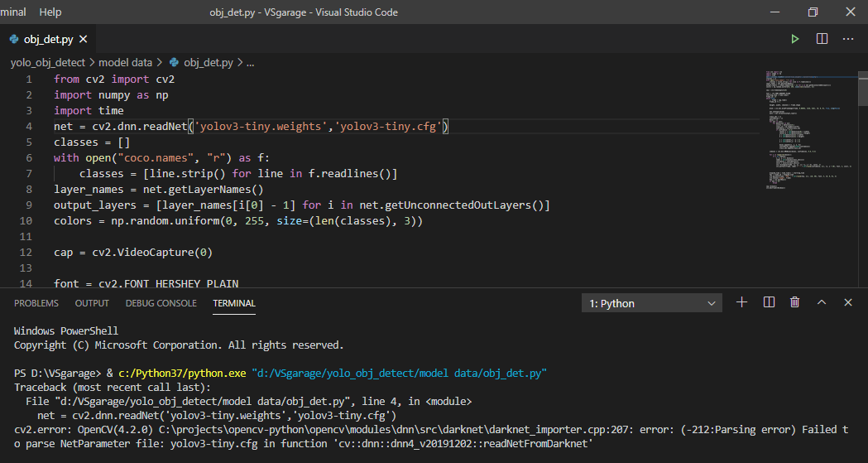Switch to the PROBLEMS panel tab
Screen dimensions: 868x463
[36, 303]
